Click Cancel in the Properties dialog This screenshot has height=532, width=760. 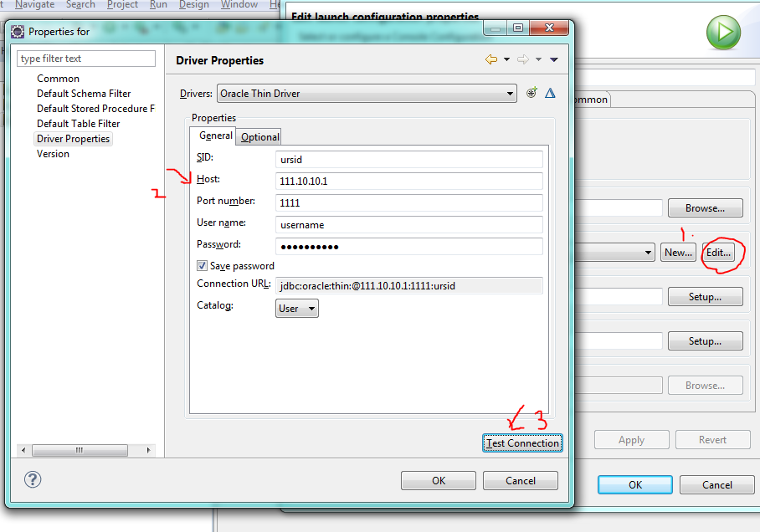[521, 481]
